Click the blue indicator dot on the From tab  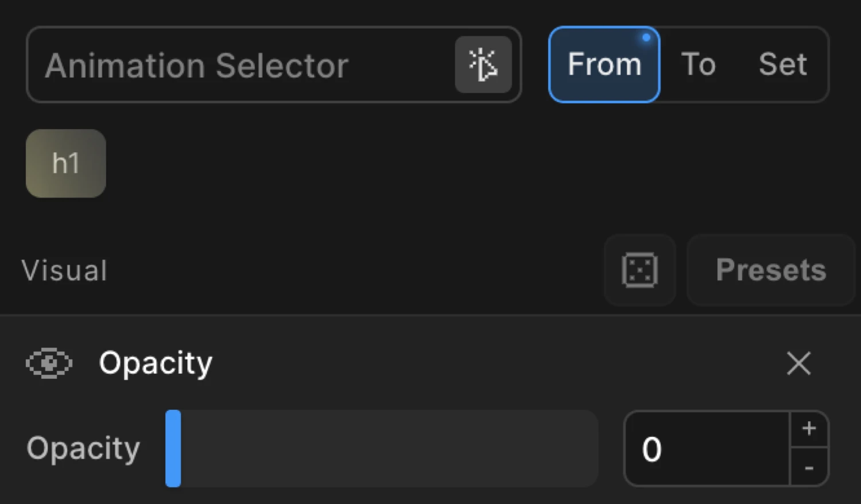click(x=647, y=38)
